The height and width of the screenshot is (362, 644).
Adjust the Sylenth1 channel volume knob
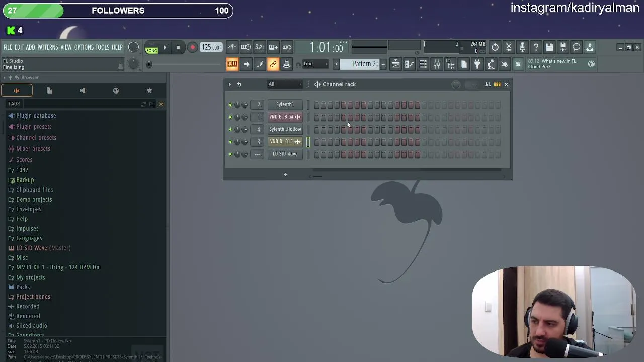[x=245, y=105]
